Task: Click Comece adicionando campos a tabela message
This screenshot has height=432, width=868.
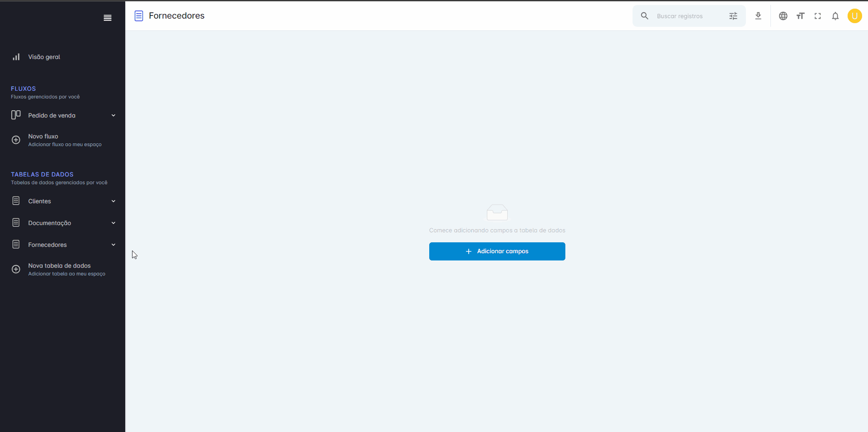Action: pyautogui.click(x=497, y=230)
